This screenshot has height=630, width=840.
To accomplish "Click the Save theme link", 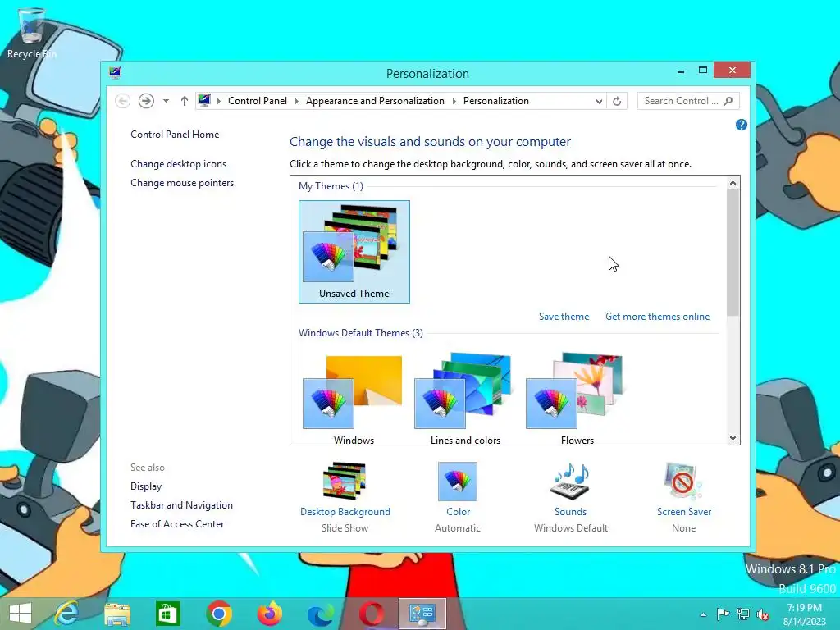I will tap(564, 317).
